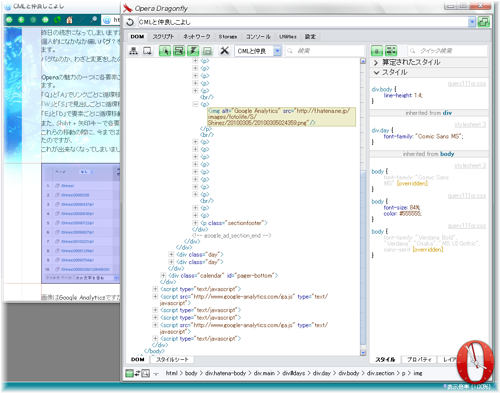Toggle select-element-by-click cursor button
500x393 pixels.
(x=165, y=51)
